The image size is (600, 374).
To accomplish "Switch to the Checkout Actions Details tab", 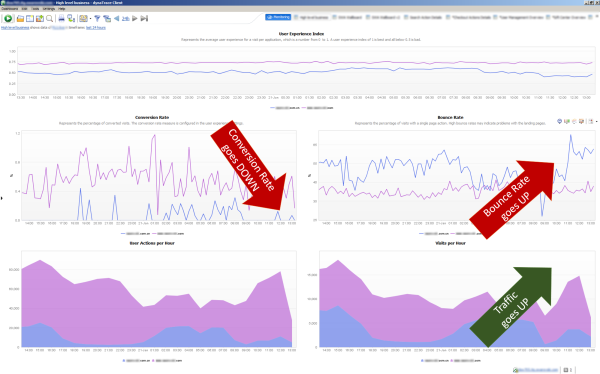I will tap(469, 17).
